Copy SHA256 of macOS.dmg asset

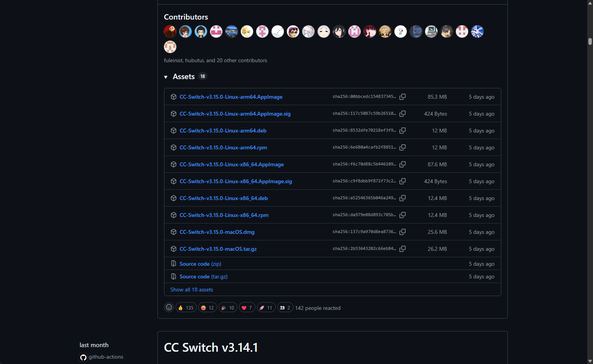403,232
